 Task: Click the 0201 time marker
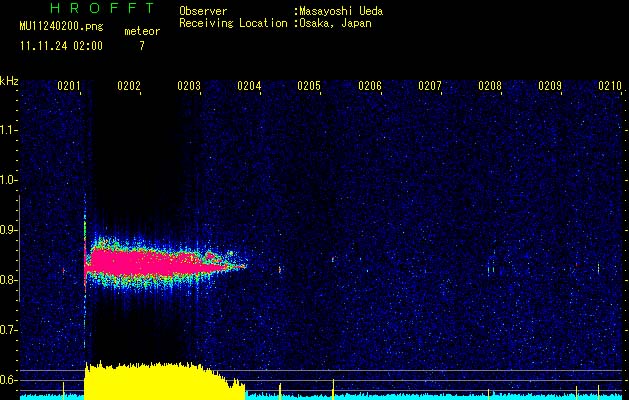point(69,87)
